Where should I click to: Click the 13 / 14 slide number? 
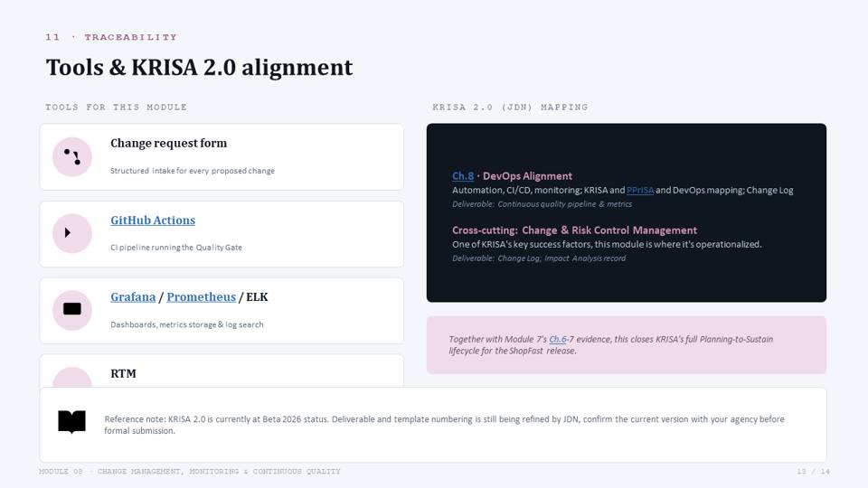coord(813,472)
